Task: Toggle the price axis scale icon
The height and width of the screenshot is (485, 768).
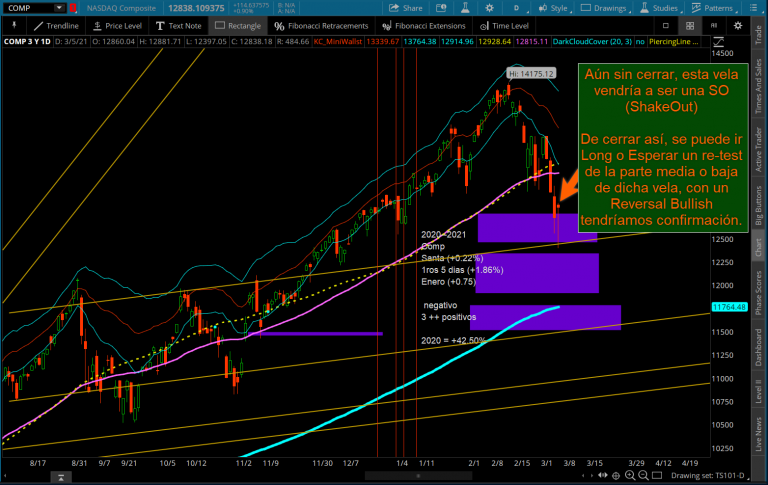Action: [719, 42]
